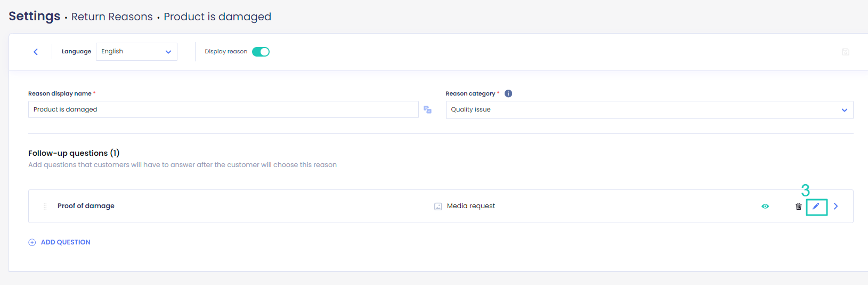Delete the Proof of damage question
The height and width of the screenshot is (285, 868).
click(x=798, y=206)
